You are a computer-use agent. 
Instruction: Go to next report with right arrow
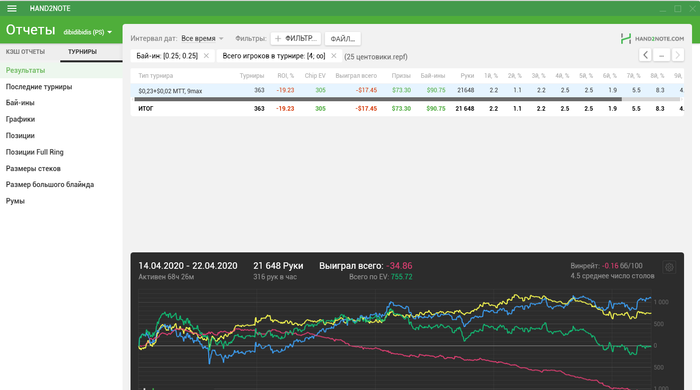click(678, 55)
